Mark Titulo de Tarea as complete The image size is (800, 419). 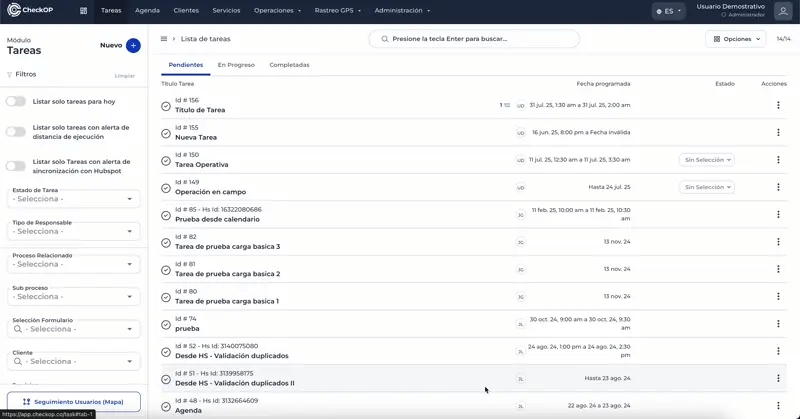tap(166, 106)
